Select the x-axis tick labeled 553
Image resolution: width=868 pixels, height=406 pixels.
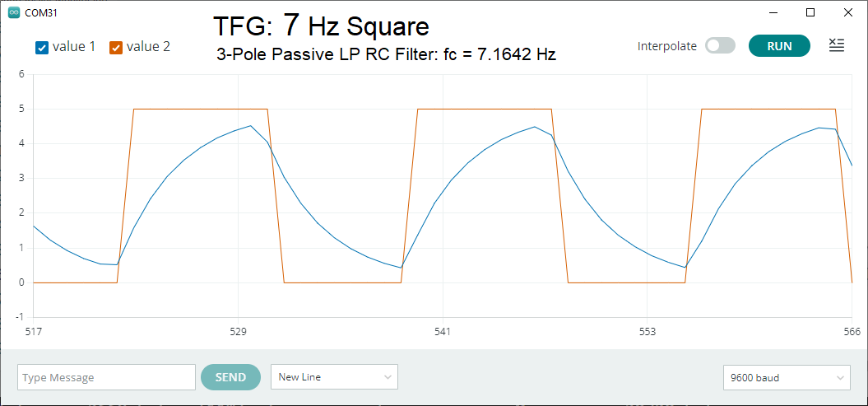(648, 332)
